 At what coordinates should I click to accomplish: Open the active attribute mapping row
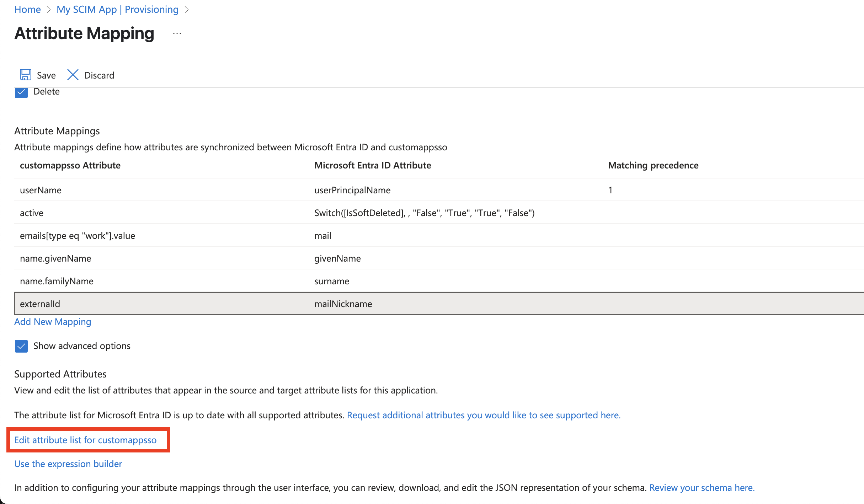tap(32, 213)
